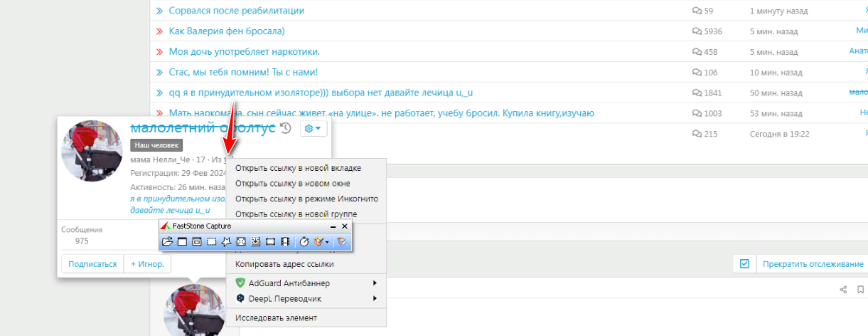Select FastStone capture active window tool
The width and height of the screenshot is (868, 336).
pos(182,242)
